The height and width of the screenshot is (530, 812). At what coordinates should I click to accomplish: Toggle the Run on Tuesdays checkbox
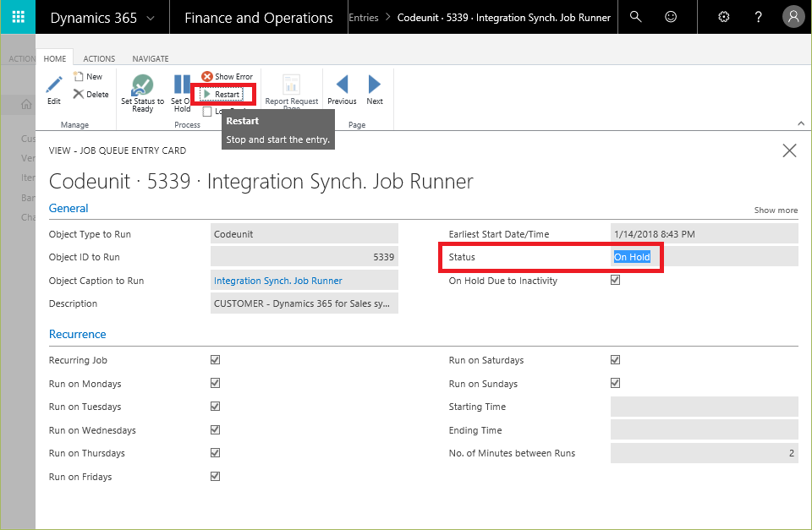coord(216,407)
